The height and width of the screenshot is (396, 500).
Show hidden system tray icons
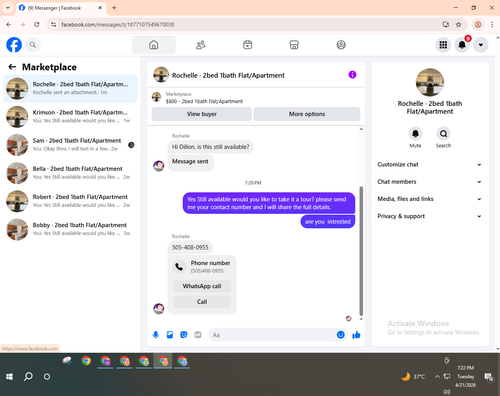(x=437, y=377)
